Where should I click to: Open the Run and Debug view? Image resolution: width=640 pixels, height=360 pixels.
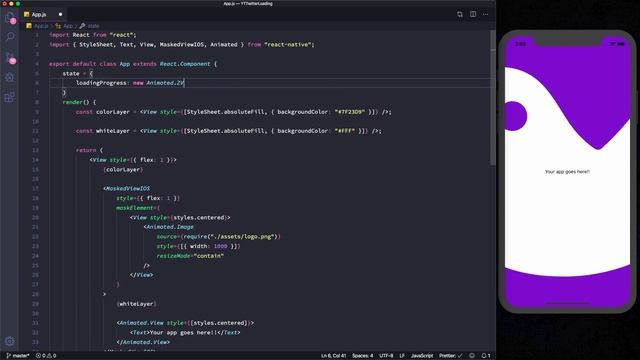coord(10,77)
